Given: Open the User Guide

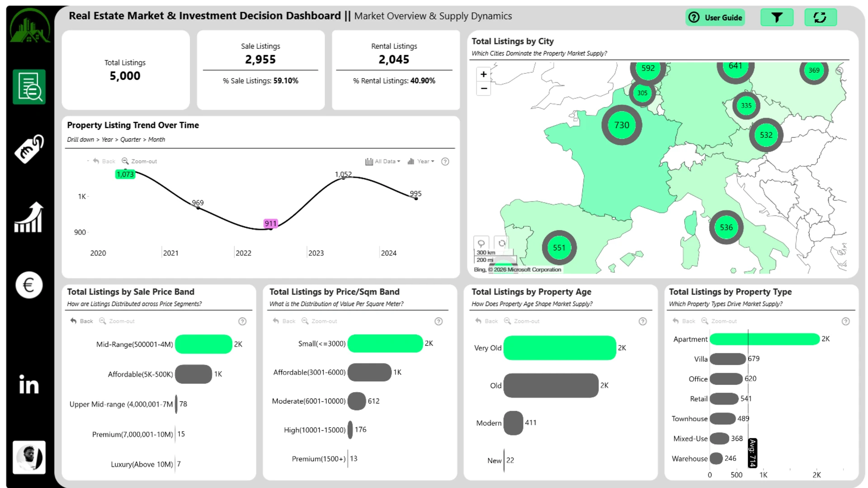Looking at the screenshot, I should (x=715, y=18).
